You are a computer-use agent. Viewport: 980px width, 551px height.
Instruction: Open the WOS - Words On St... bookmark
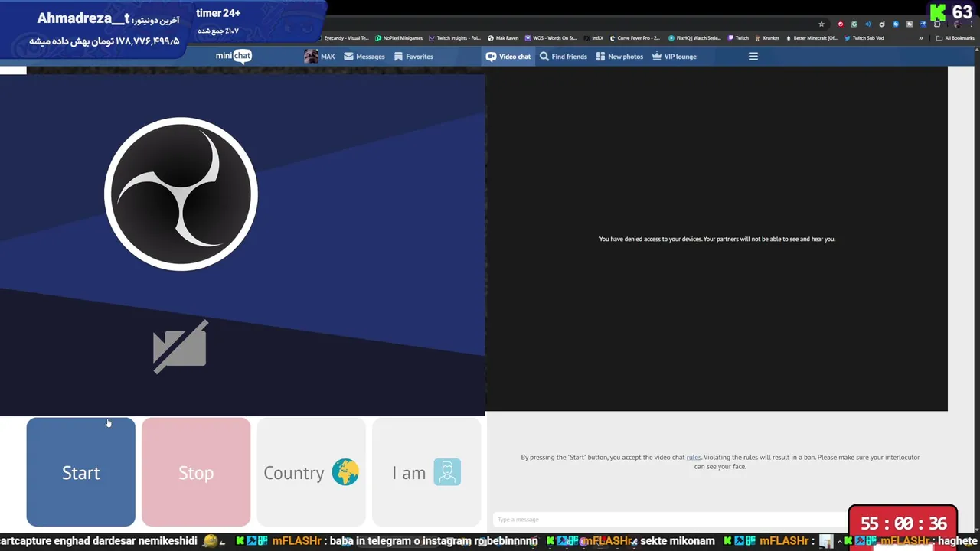click(551, 38)
